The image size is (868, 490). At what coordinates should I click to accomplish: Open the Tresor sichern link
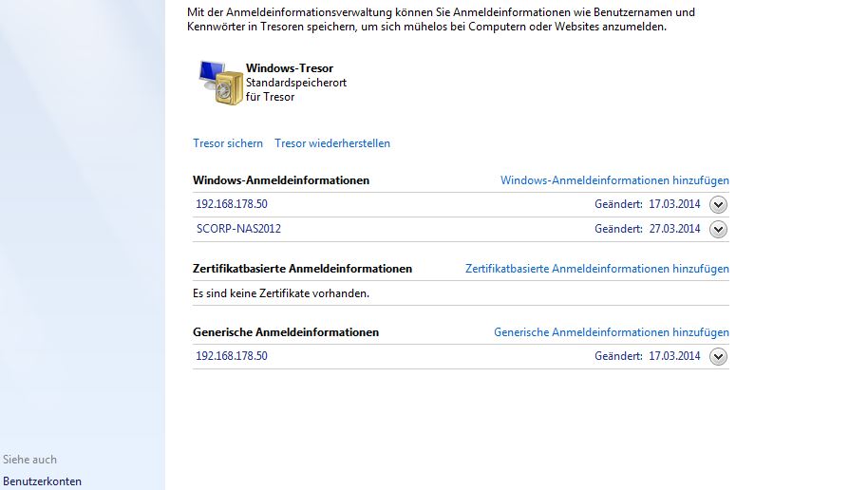click(228, 143)
